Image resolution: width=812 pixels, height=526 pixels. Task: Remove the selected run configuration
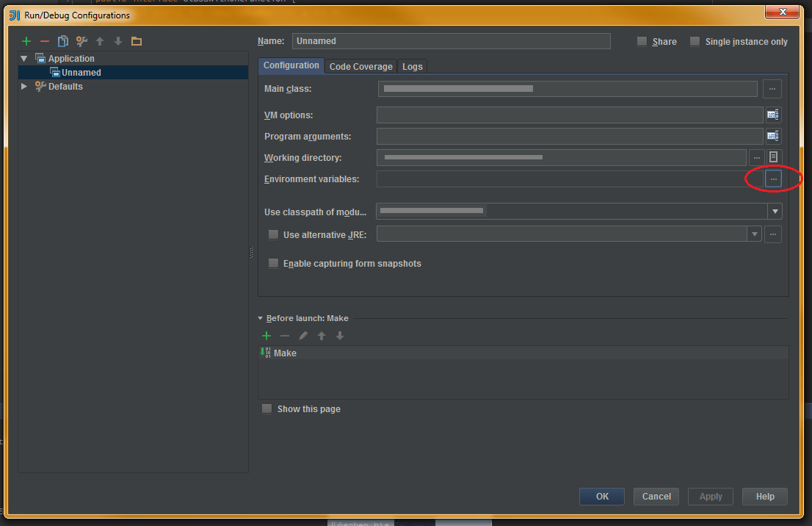tap(45, 41)
